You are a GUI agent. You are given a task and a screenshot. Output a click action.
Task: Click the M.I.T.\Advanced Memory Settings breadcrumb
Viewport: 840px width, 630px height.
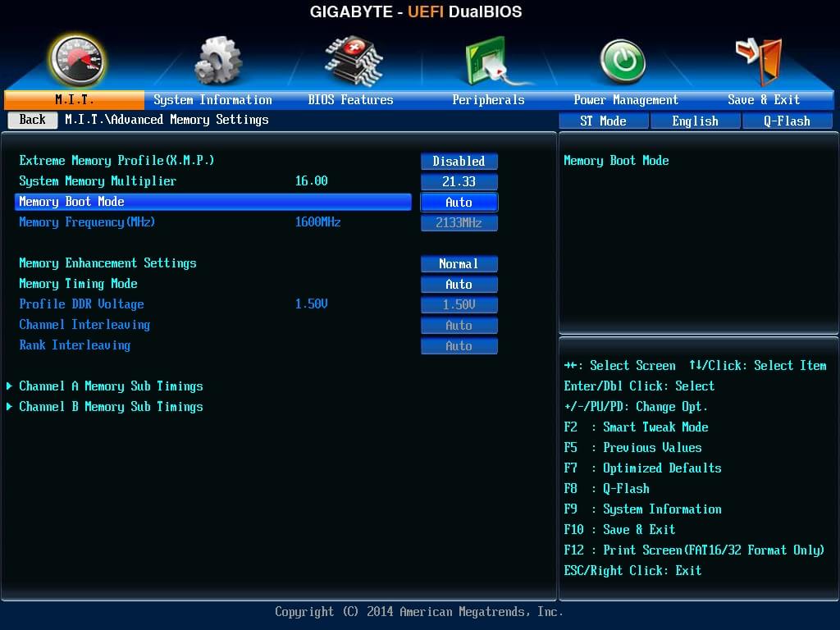(x=167, y=120)
